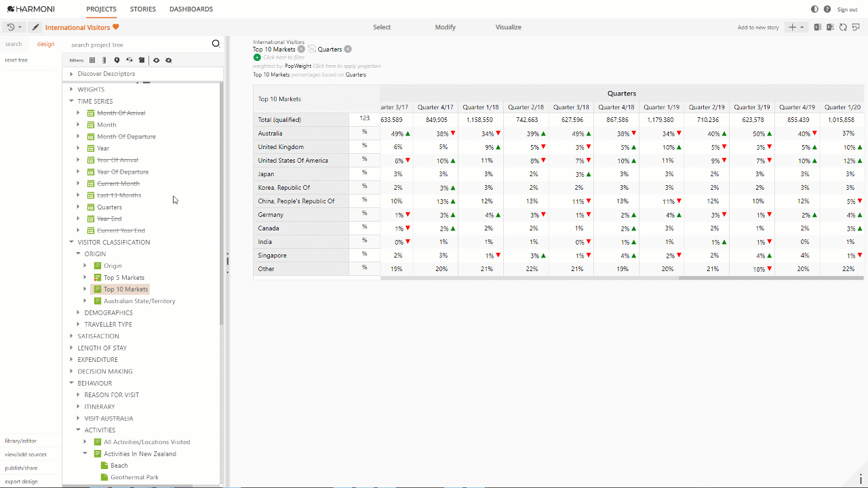Switch to the Modify menu
Screen dimensions: 868x488
coord(446,27)
